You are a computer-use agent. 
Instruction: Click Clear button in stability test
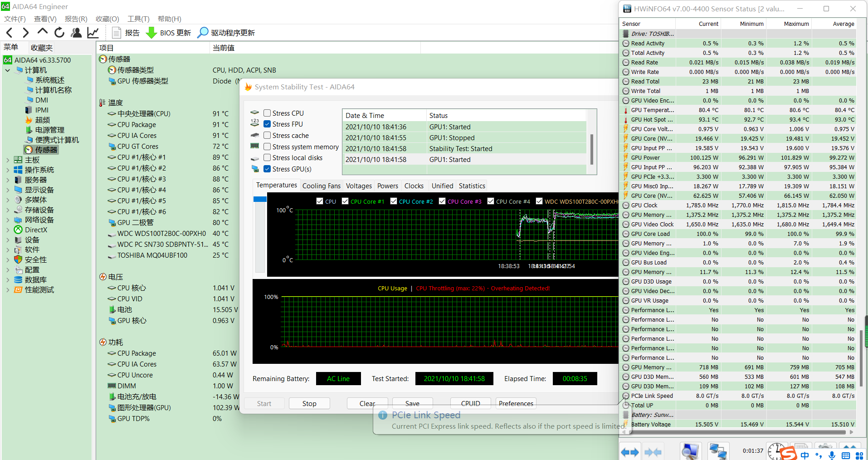pyautogui.click(x=367, y=403)
